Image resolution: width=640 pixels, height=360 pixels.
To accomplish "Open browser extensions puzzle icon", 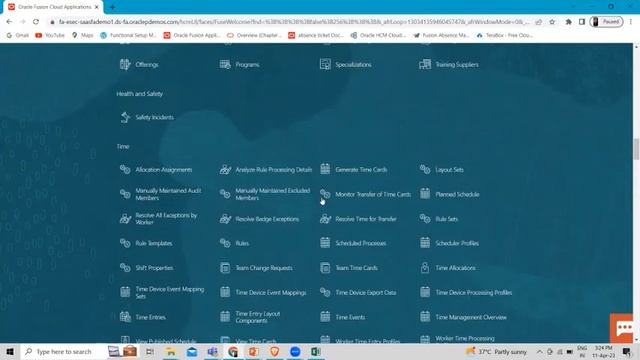I will tap(568, 22).
